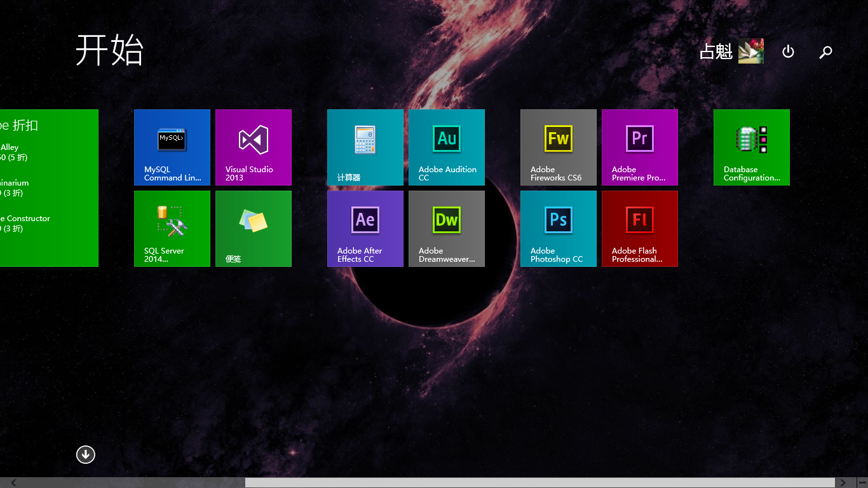The height and width of the screenshot is (488, 868).
Task: Start Adobe Premiere Pro
Action: click(640, 147)
